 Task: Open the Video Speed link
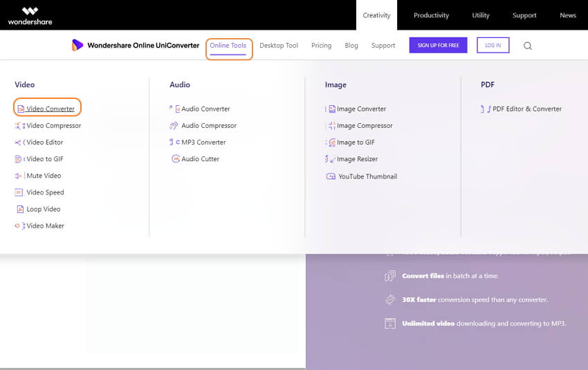tap(45, 192)
